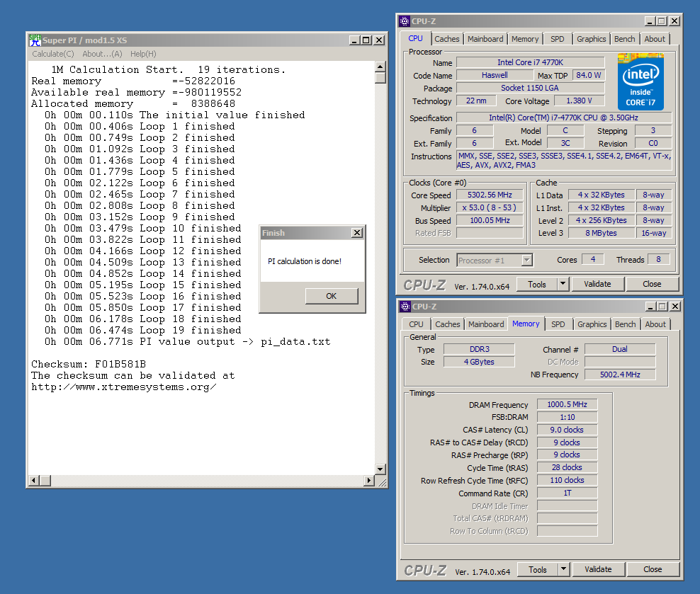Open the Calculate(C) menu in Super PI
700x594 pixels.
53,54
